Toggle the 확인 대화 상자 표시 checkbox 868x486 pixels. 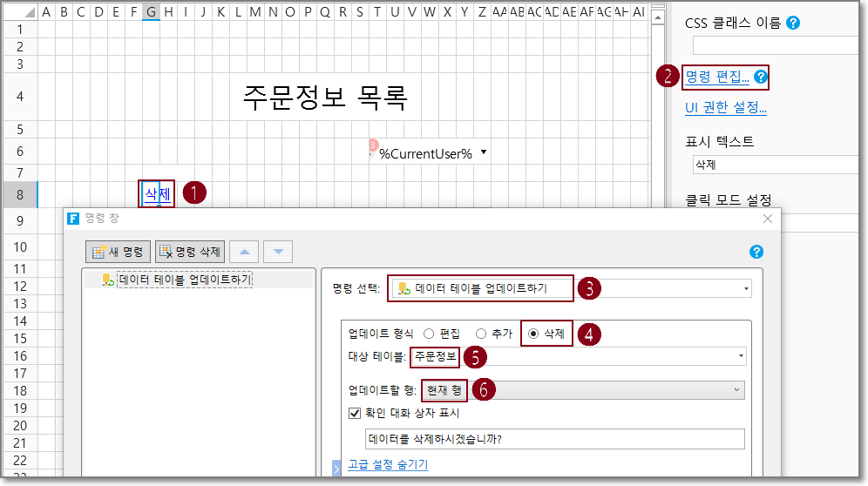354,413
